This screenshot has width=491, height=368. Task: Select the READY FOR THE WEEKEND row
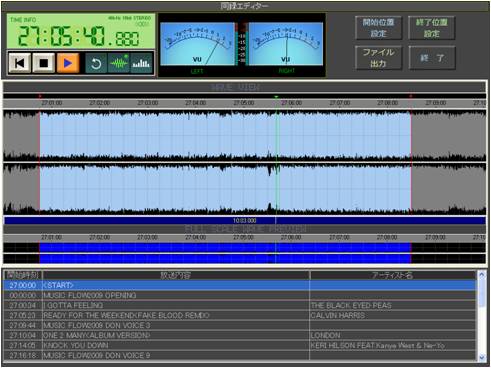click(x=240, y=315)
